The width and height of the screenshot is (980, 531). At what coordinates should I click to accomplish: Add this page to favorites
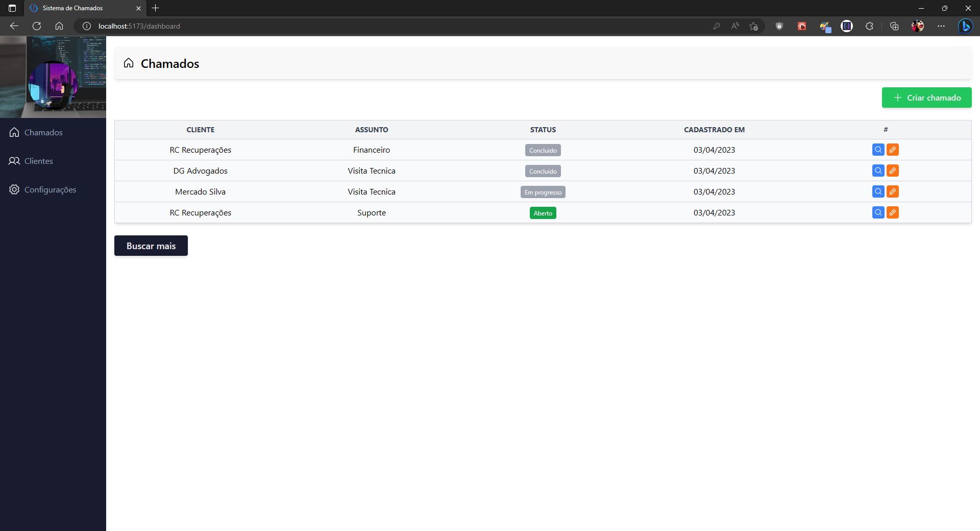tap(753, 26)
